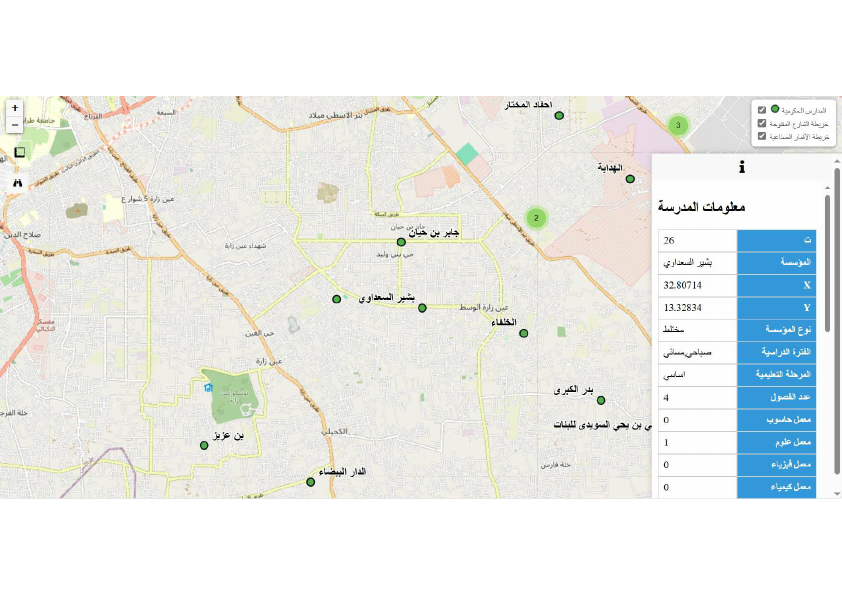Click the cluster marker labeled 3
Screen dimensions: 842x595
678,125
